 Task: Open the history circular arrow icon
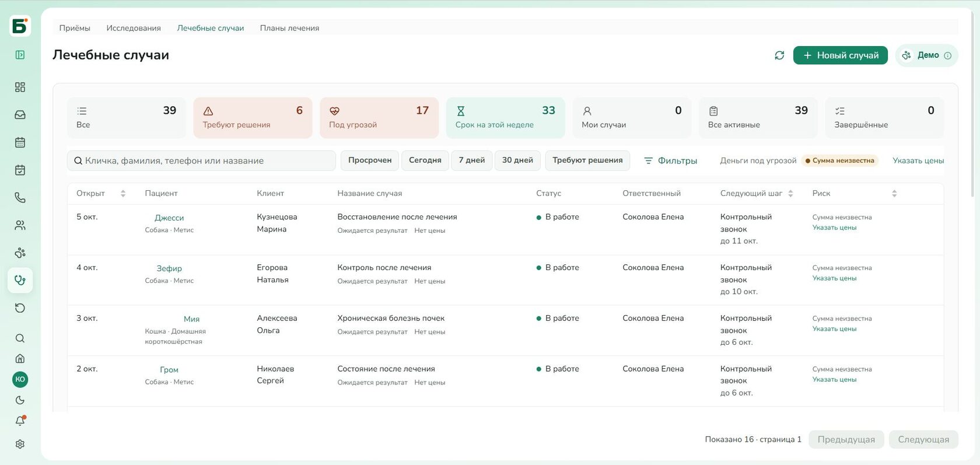pos(20,308)
